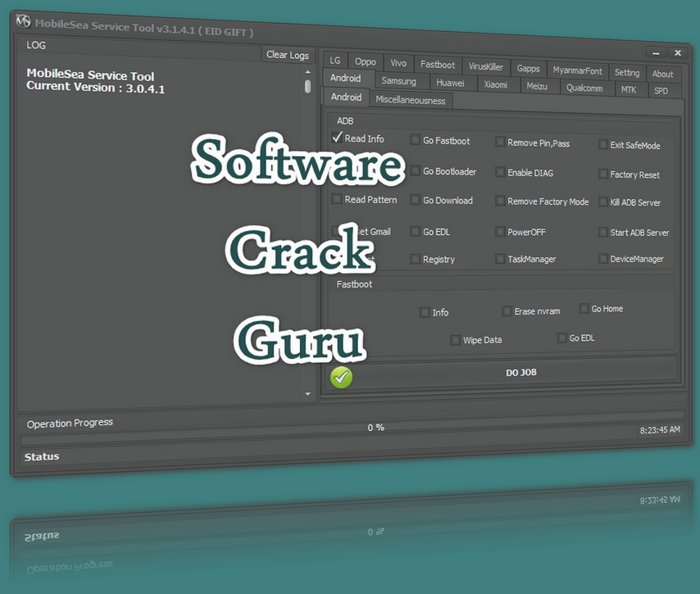Open the Vivo tab
This screenshot has width=700, height=594.
(398, 63)
